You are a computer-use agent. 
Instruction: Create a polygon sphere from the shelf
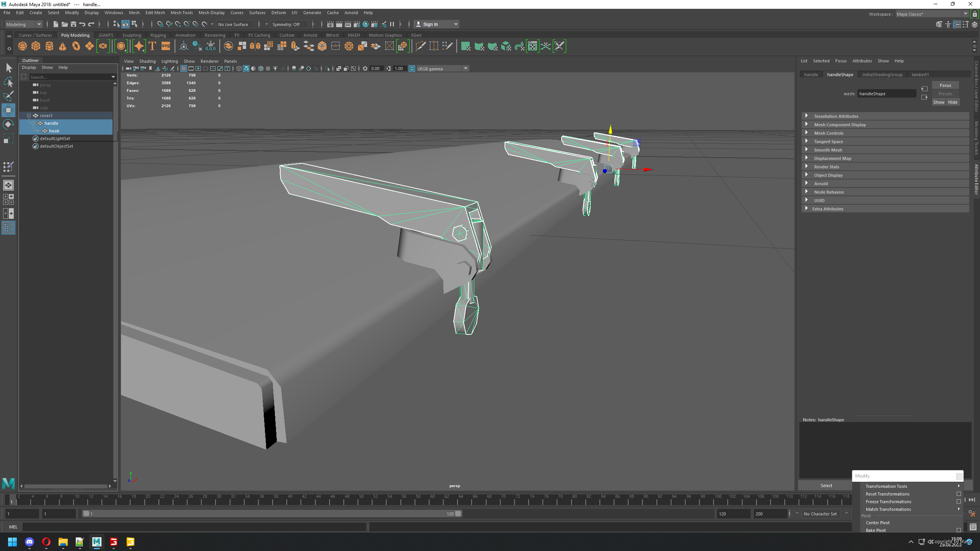coord(23,46)
